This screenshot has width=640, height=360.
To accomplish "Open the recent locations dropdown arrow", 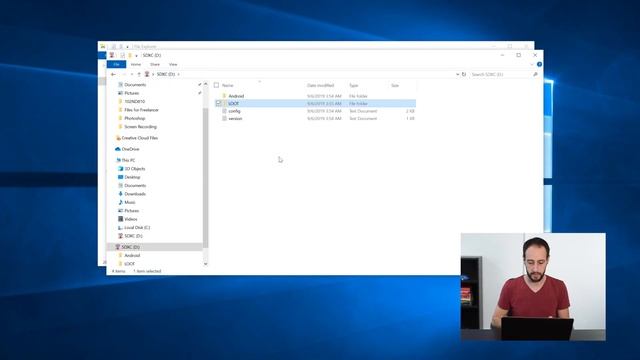I will coord(131,74).
